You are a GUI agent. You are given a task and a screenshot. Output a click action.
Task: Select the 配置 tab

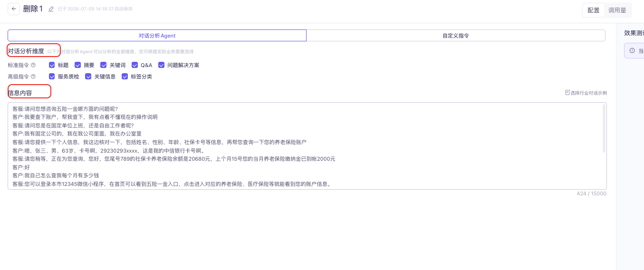[x=594, y=10]
